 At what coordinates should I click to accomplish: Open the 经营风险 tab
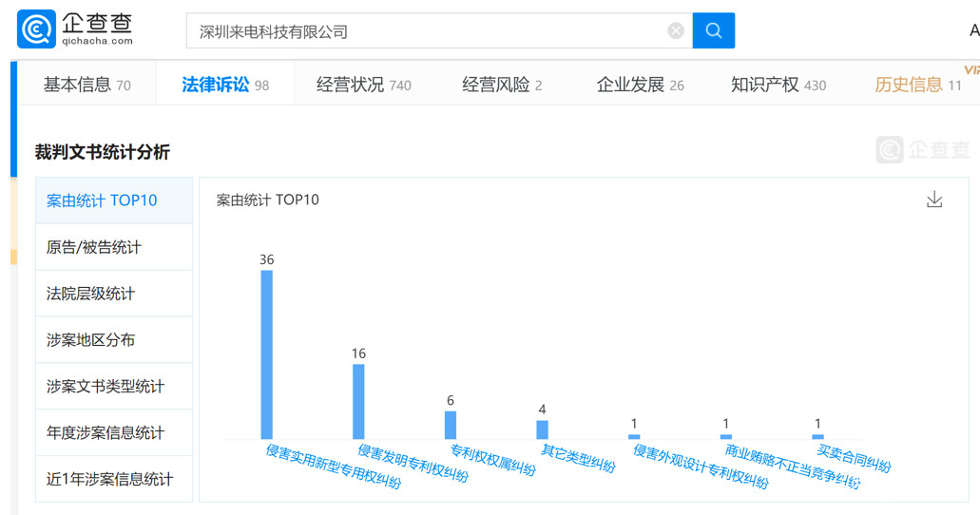(502, 85)
